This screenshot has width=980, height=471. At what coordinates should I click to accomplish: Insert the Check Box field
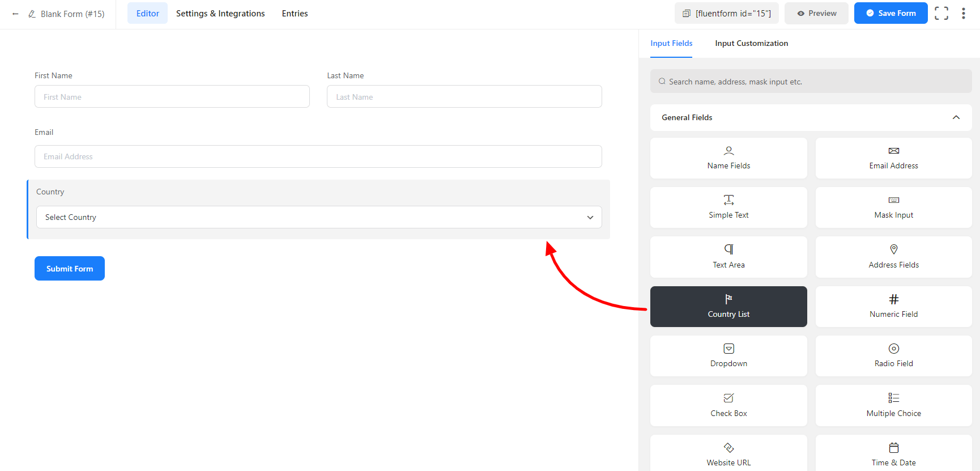click(728, 405)
